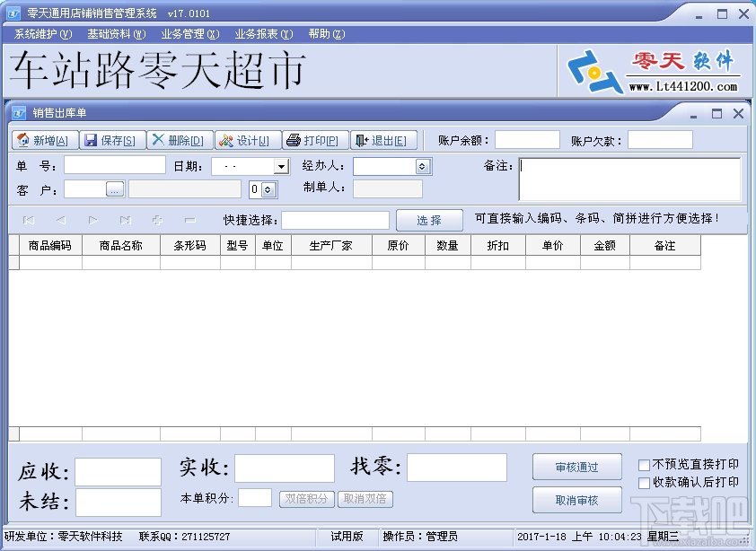Enable 不预览直接打印 option
The height and width of the screenshot is (551, 756).
(x=644, y=465)
